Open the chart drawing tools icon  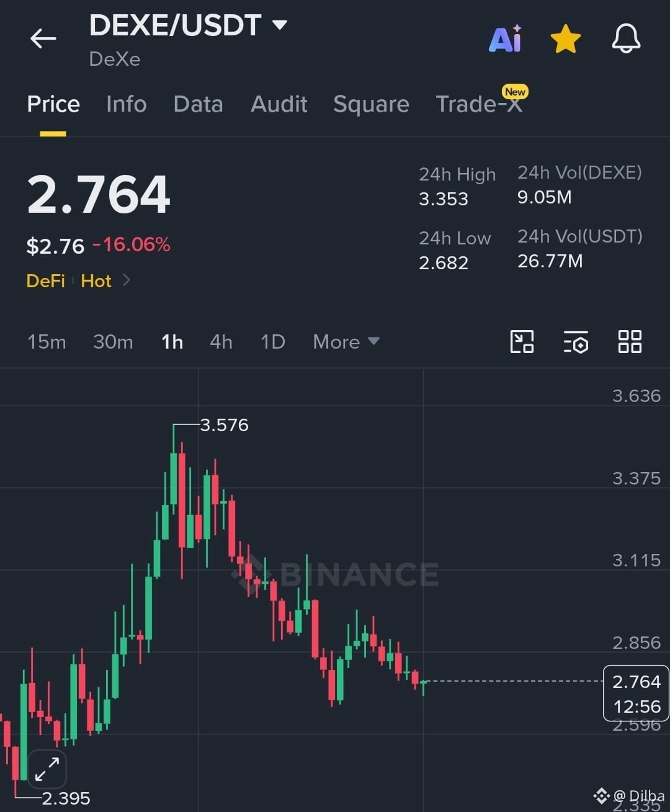(522, 342)
